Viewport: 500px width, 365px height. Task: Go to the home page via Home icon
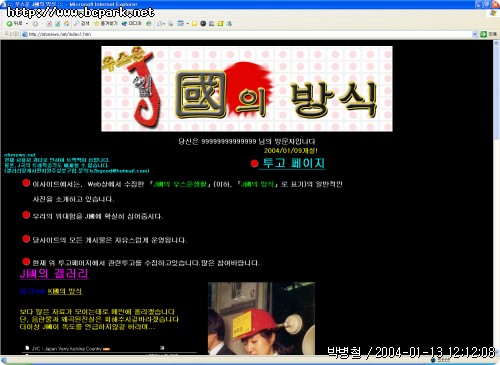tap(66, 24)
